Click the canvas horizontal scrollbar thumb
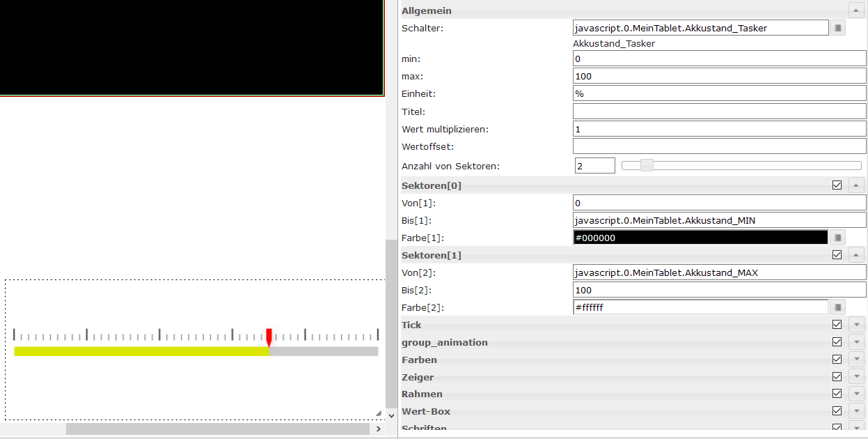Image resolution: width=868 pixels, height=439 pixels. 219,429
